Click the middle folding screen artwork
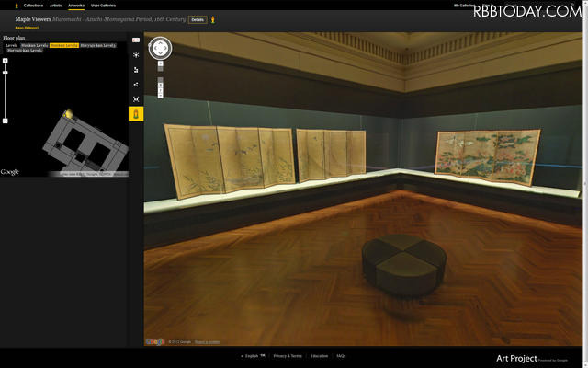The width and height of the screenshot is (588, 368). tap(331, 155)
